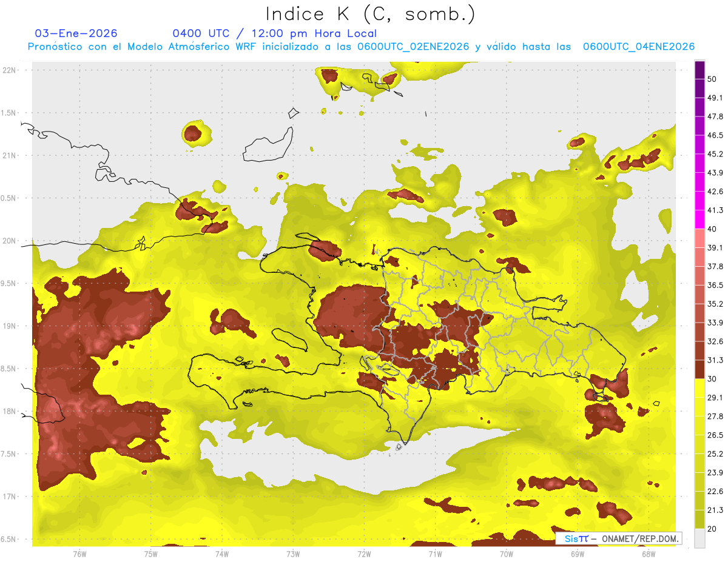Image resolution: width=728 pixels, height=562 pixels.
Task: Click the '76W' longitude axis label
Action: click(79, 554)
